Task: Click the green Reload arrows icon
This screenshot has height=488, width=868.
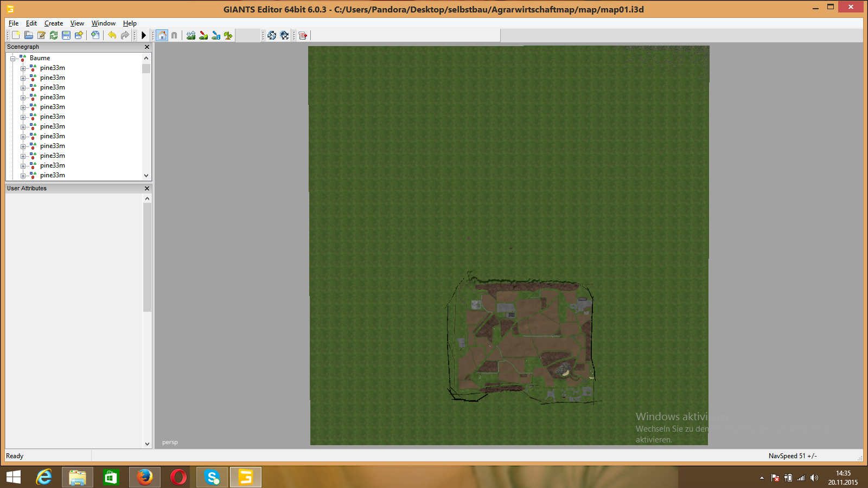Action: click(x=54, y=35)
